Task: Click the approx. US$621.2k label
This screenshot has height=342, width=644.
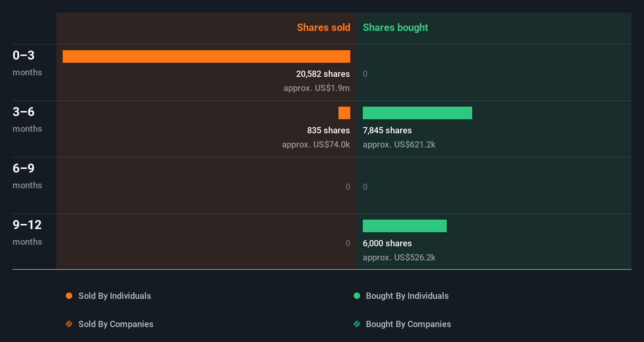Action: [x=399, y=144]
